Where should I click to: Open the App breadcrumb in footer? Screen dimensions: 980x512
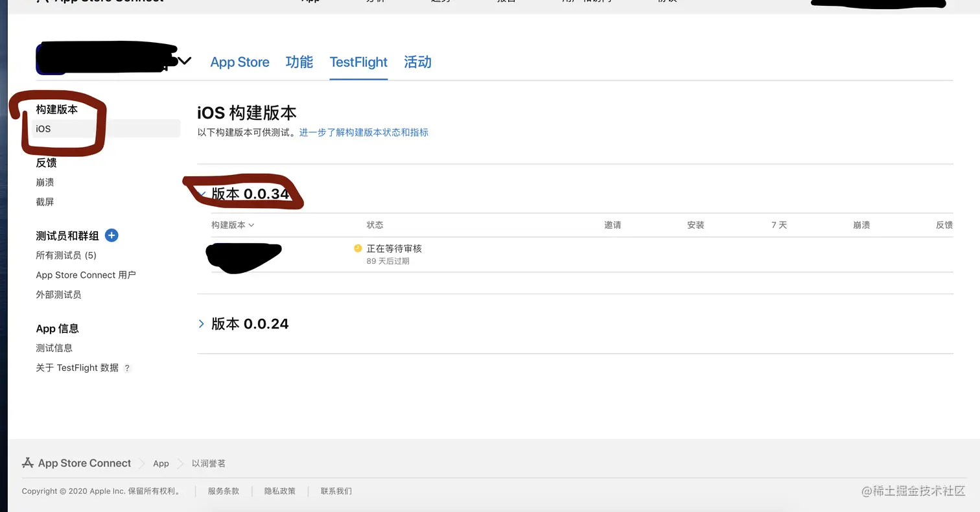point(161,463)
